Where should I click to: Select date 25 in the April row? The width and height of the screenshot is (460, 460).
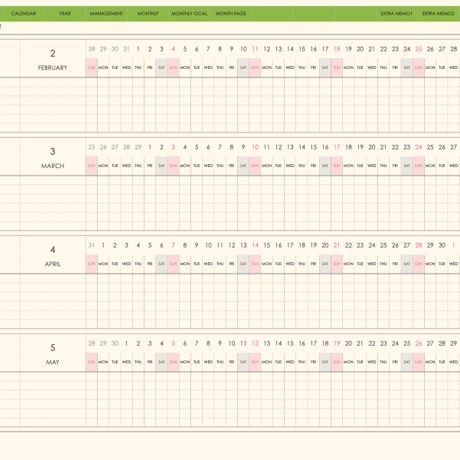pos(384,245)
